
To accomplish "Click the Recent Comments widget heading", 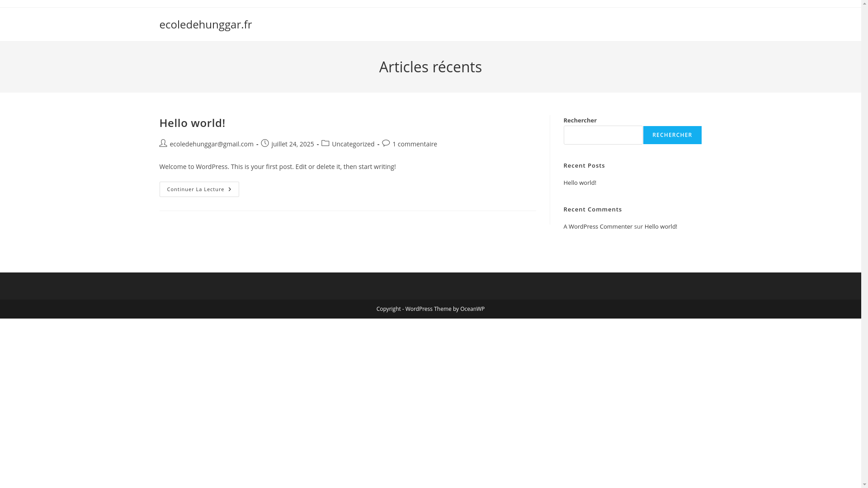I will click(x=593, y=209).
